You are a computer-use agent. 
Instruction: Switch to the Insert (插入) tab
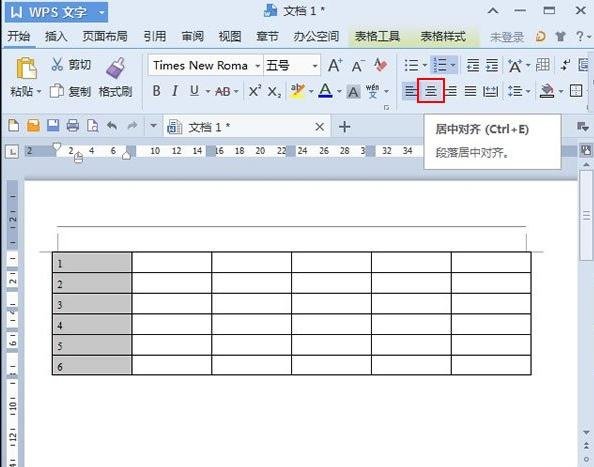56,36
